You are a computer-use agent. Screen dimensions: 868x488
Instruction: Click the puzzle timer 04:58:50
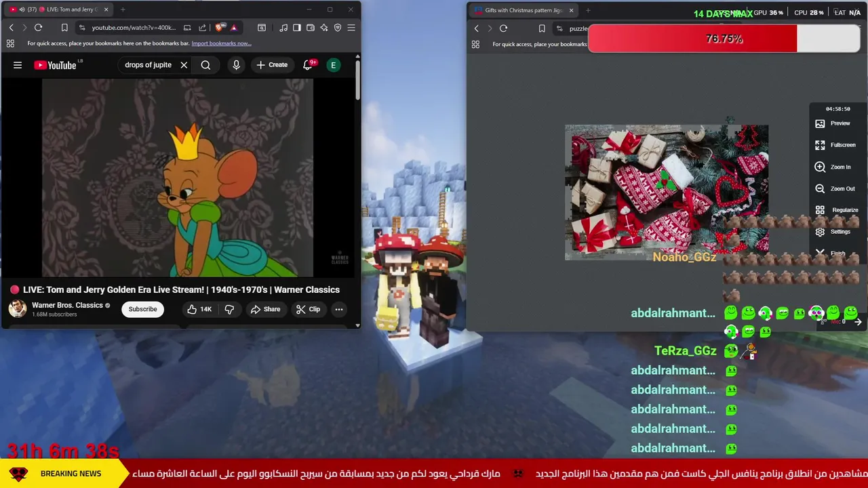[837, 108]
